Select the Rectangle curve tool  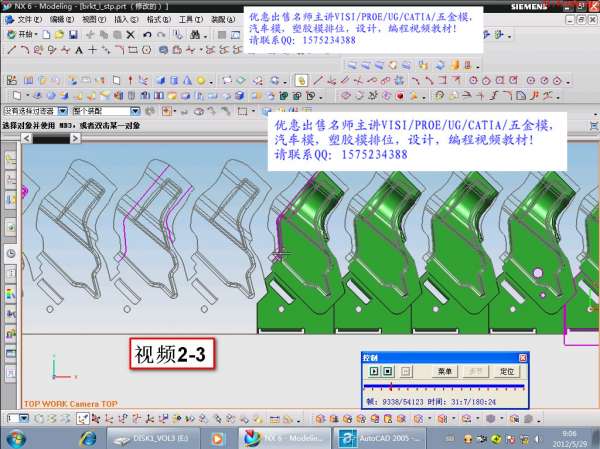(133, 50)
